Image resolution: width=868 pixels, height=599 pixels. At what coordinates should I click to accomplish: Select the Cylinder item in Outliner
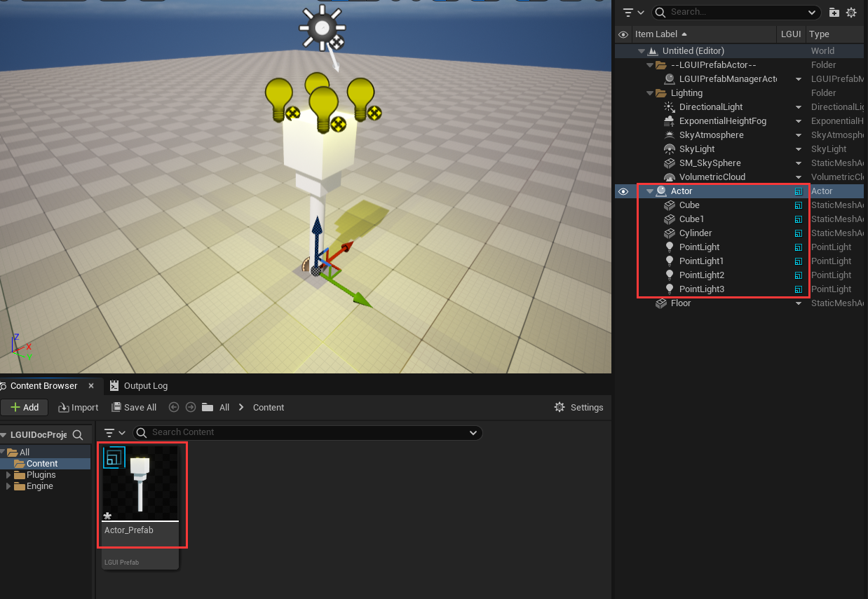click(695, 233)
